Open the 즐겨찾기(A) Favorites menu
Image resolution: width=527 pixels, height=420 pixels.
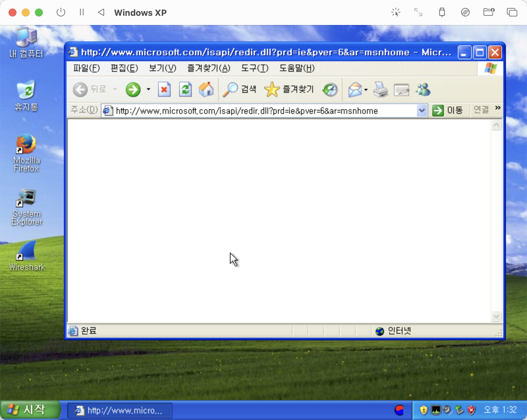(209, 68)
